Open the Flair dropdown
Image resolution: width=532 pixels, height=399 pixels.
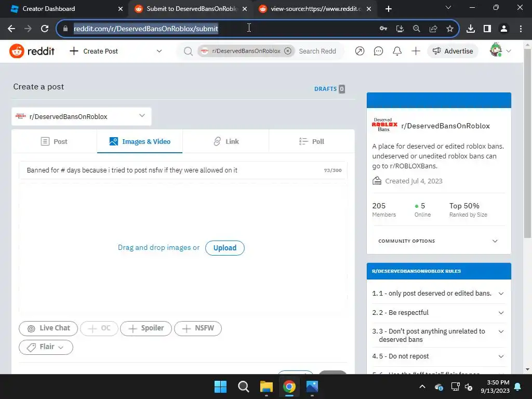pyautogui.click(x=46, y=347)
